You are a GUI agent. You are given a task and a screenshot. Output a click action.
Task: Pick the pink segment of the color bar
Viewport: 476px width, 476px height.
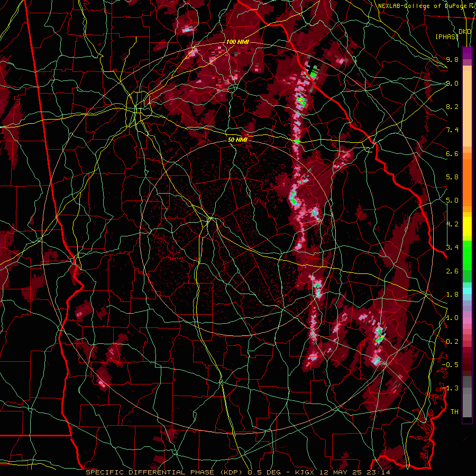(x=467, y=321)
